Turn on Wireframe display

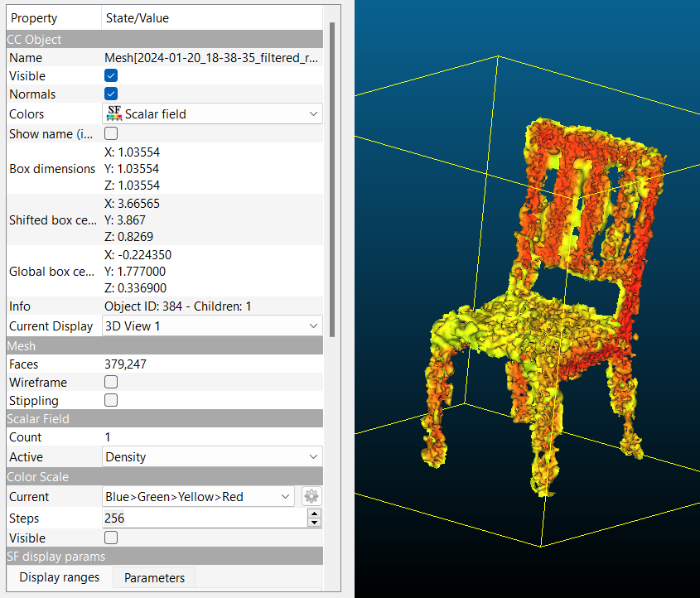(x=111, y=382)
